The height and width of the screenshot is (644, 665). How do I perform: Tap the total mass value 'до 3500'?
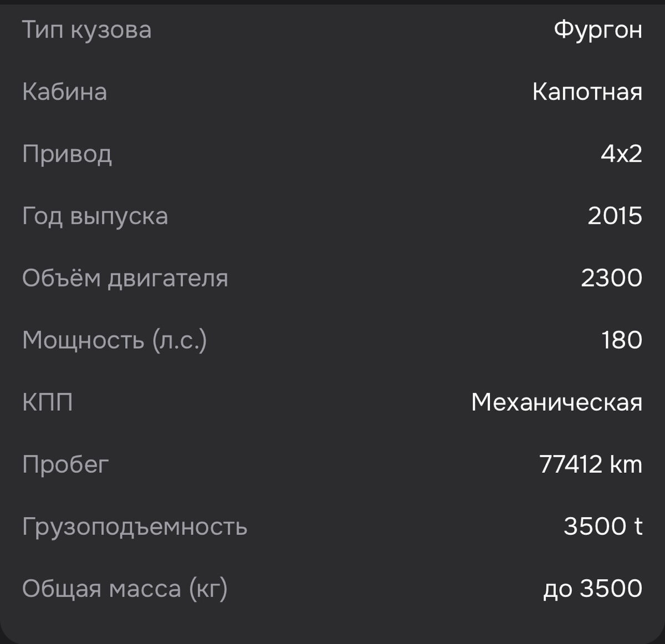click(x=593, y=589)
